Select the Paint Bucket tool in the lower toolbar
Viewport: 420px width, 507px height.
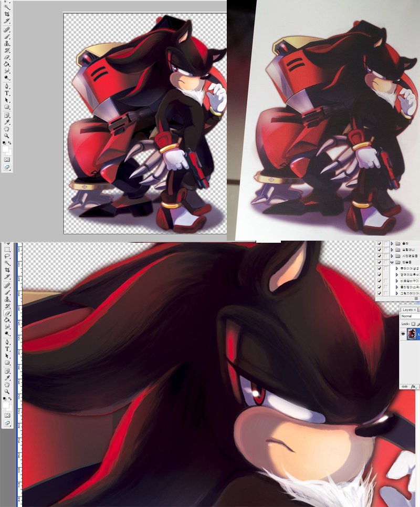7,320
